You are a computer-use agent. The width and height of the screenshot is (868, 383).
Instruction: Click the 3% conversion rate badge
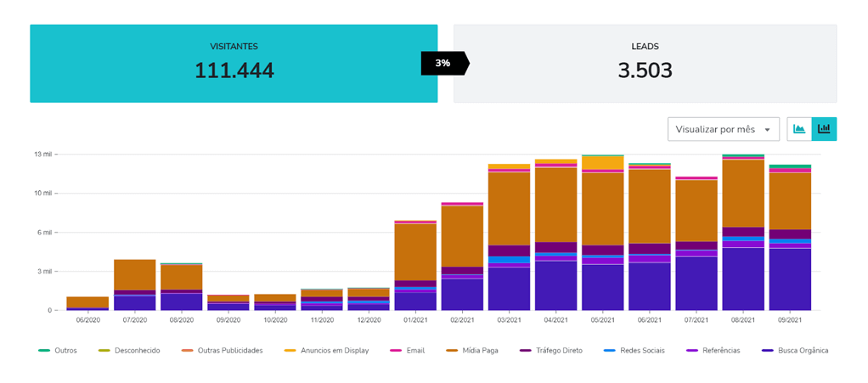tap(443, 64)
